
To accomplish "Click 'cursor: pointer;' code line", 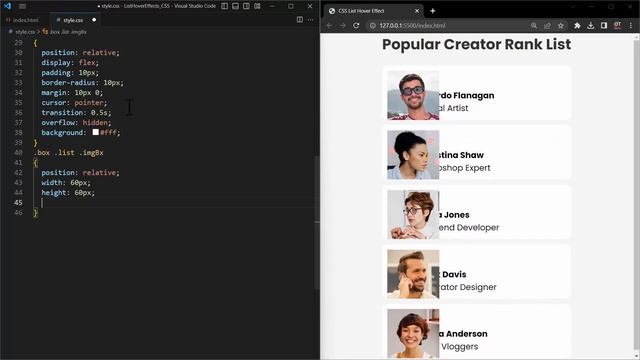I will 74,102.
